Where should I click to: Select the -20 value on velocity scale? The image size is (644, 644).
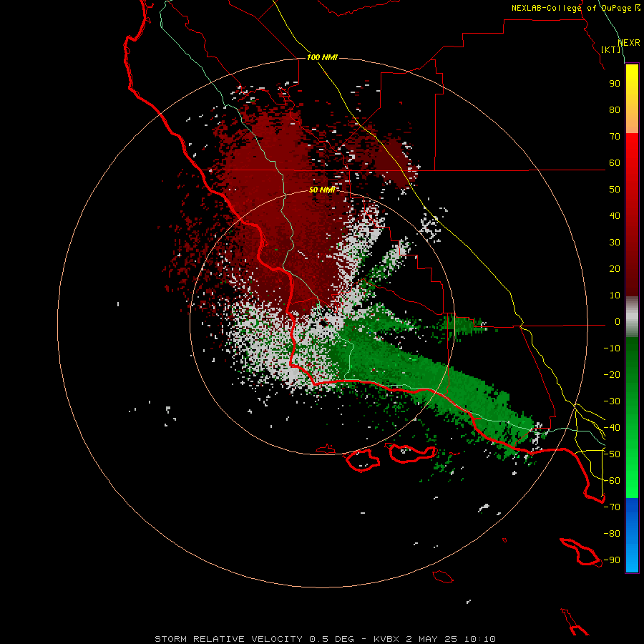[612, 375]
